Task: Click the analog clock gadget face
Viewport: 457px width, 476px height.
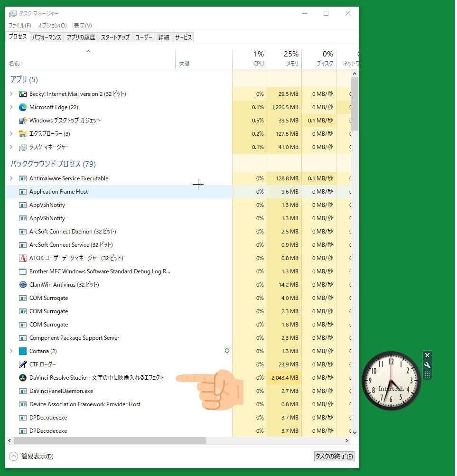Action: tap(391, 381)
